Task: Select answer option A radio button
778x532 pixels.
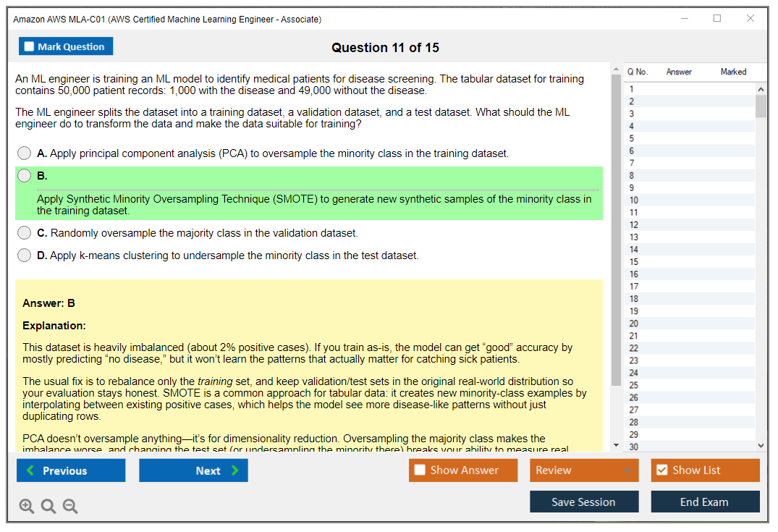Action: tap(24, 153)
